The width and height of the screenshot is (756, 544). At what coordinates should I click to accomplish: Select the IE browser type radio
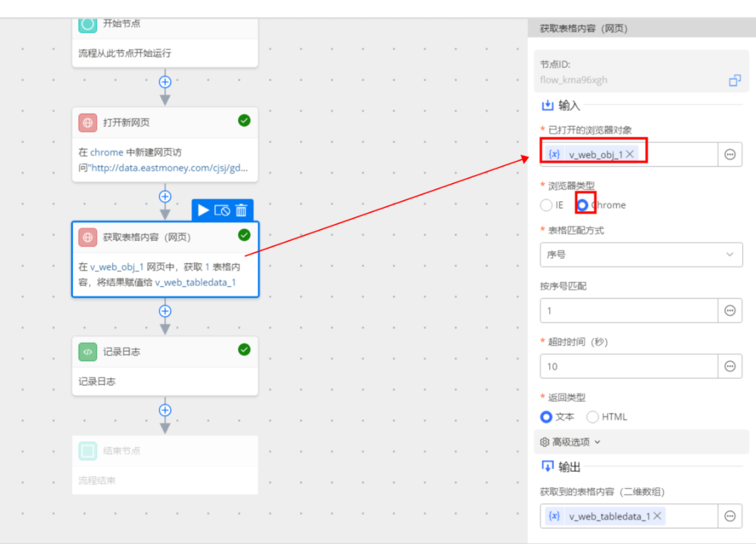[x=547, y=205]
